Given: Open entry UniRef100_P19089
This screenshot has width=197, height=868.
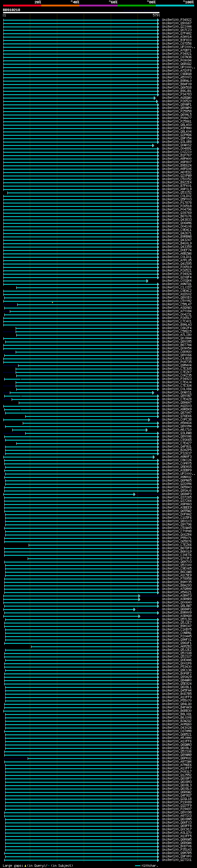Looking at the screenshot, I should pos(176,802).
